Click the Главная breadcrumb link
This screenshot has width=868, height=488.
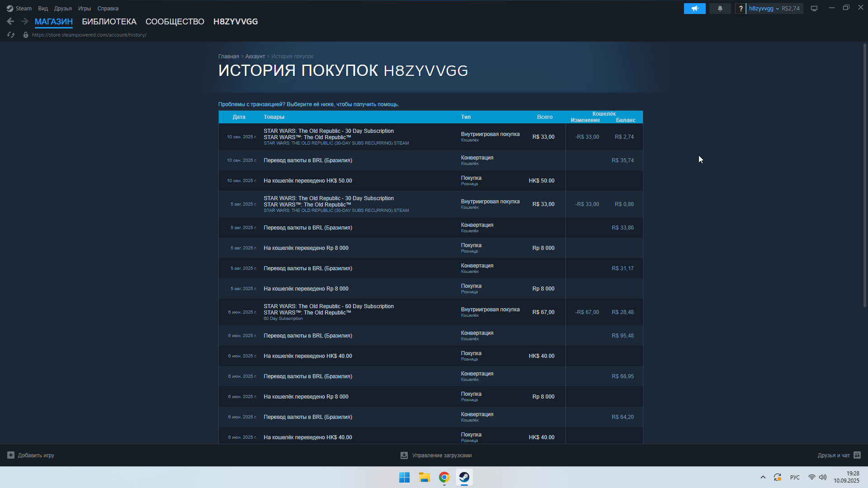229,56
